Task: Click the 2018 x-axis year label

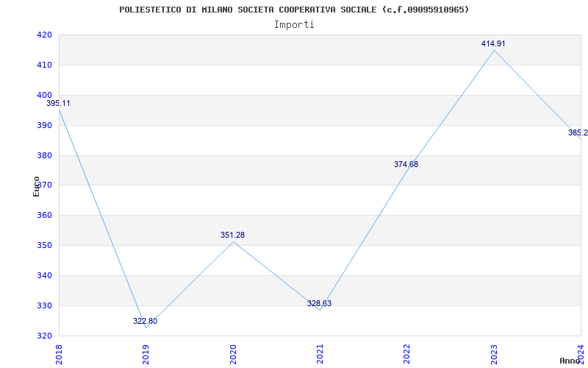Action: (x=59, y=355)
